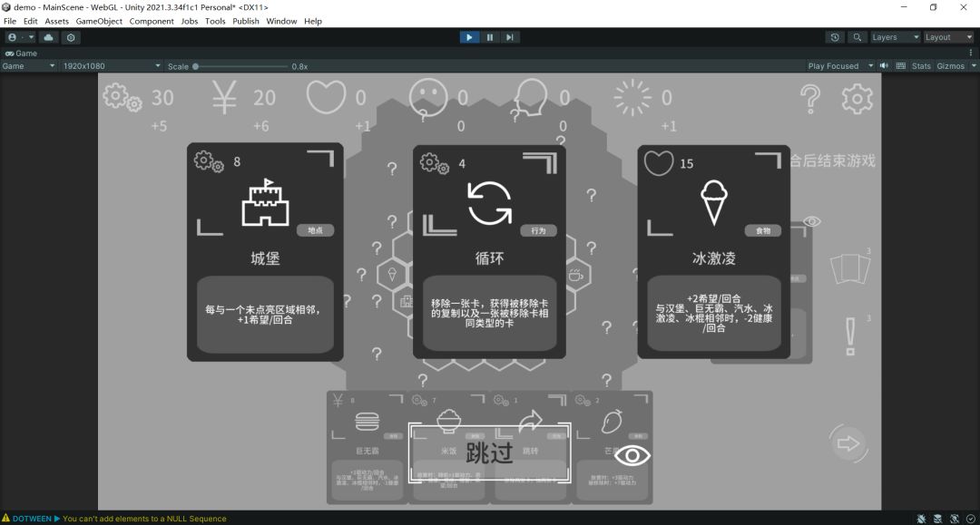Toggle the small eye icon beside ice cream card
Screen dimensions: 980x525
(x=811, y=221)
